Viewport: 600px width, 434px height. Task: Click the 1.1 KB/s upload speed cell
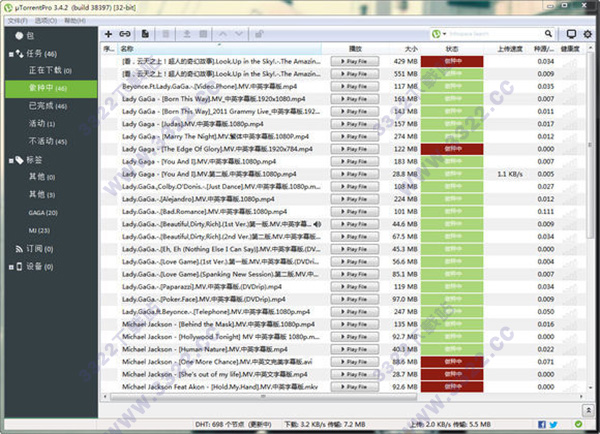pyautogui.click(x=510, y=174)
